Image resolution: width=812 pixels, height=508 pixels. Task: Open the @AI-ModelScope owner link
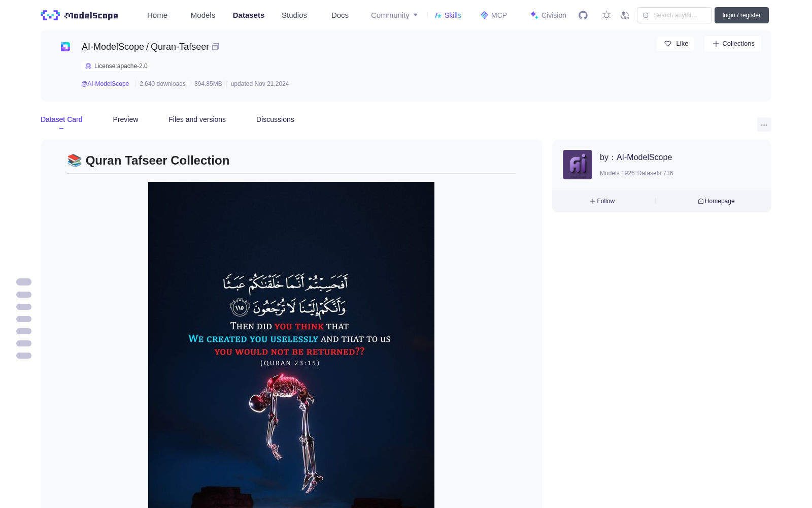(x=105, y=84)
